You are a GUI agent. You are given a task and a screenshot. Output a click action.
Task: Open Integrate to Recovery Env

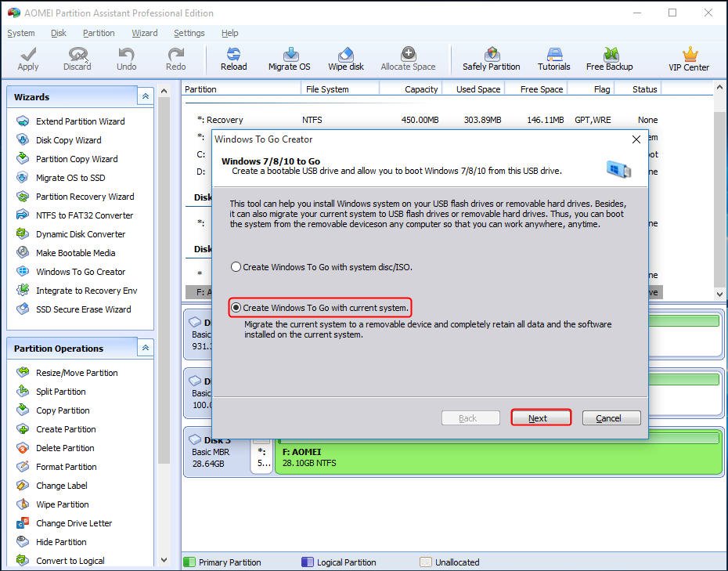click(87, 291)
